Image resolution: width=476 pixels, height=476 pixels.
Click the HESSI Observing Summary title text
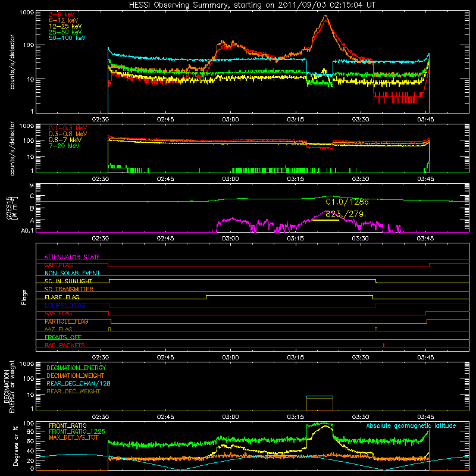(x=252, y=5)
